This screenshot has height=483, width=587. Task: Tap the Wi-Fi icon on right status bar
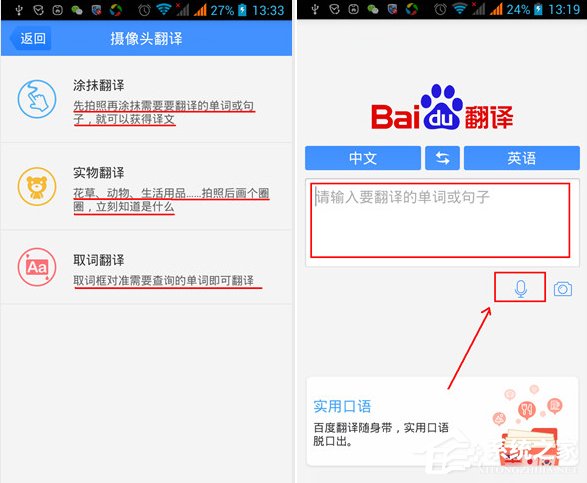460,9
